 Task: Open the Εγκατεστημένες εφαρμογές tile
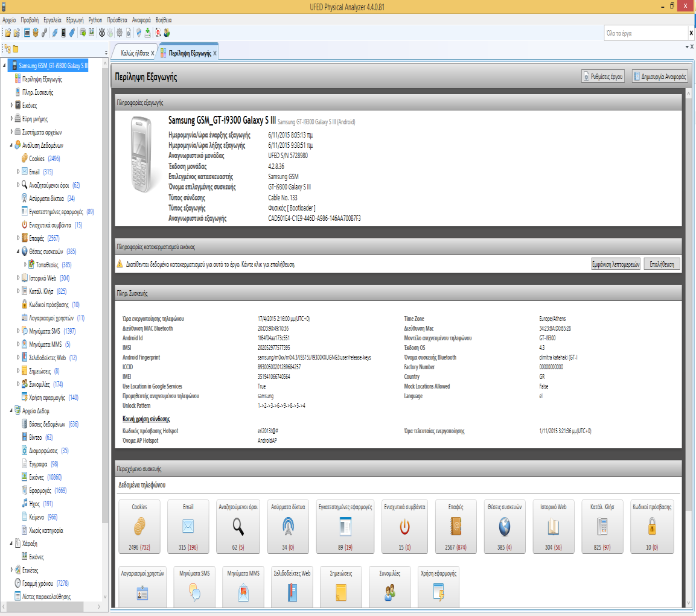tap(345, 526)
